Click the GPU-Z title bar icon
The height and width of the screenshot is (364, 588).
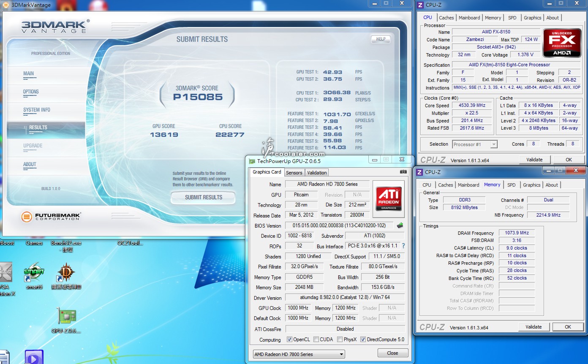(252, 161)
